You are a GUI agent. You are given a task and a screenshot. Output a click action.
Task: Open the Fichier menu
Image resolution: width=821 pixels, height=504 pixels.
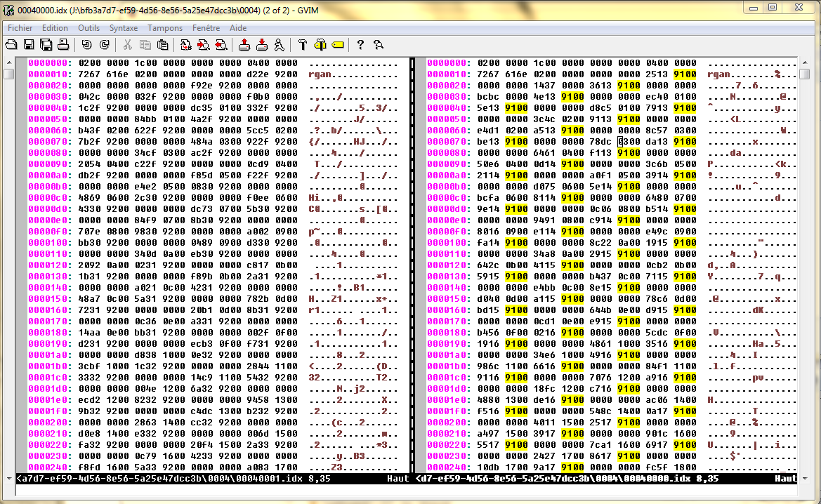(x=20, y=28)
